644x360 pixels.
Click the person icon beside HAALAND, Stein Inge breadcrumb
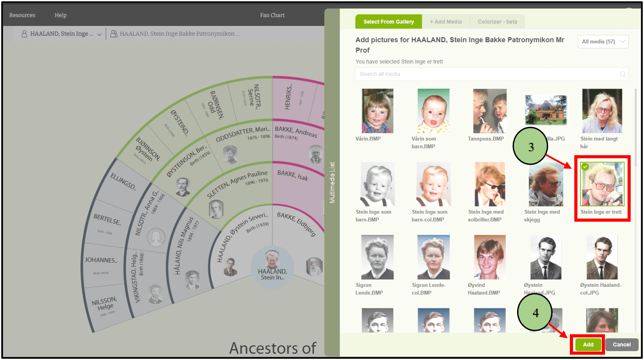[24, 34]
